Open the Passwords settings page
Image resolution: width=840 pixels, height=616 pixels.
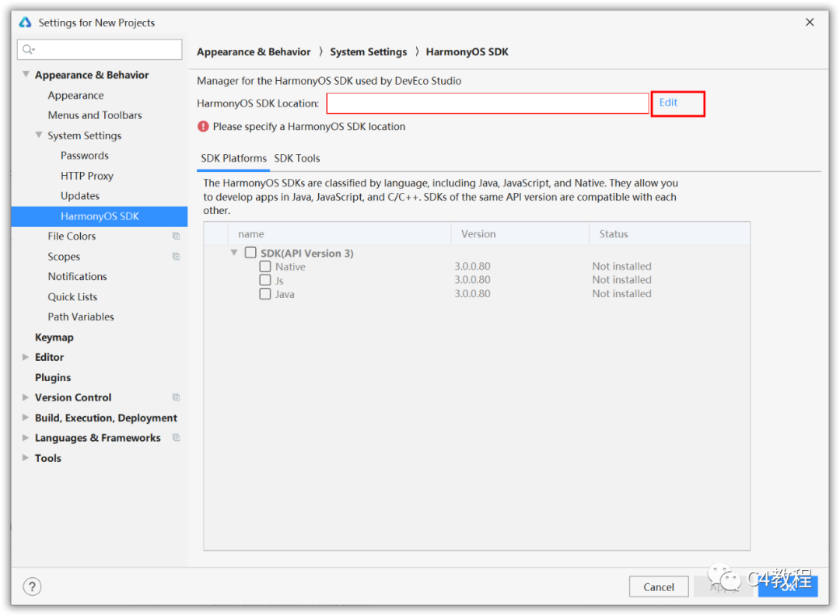[x=85, y=156]
